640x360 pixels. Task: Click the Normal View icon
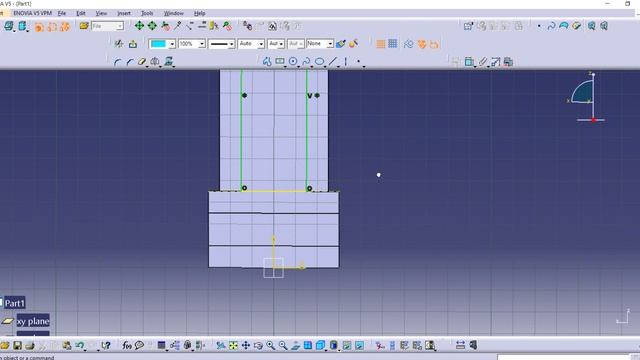[296, 346]
